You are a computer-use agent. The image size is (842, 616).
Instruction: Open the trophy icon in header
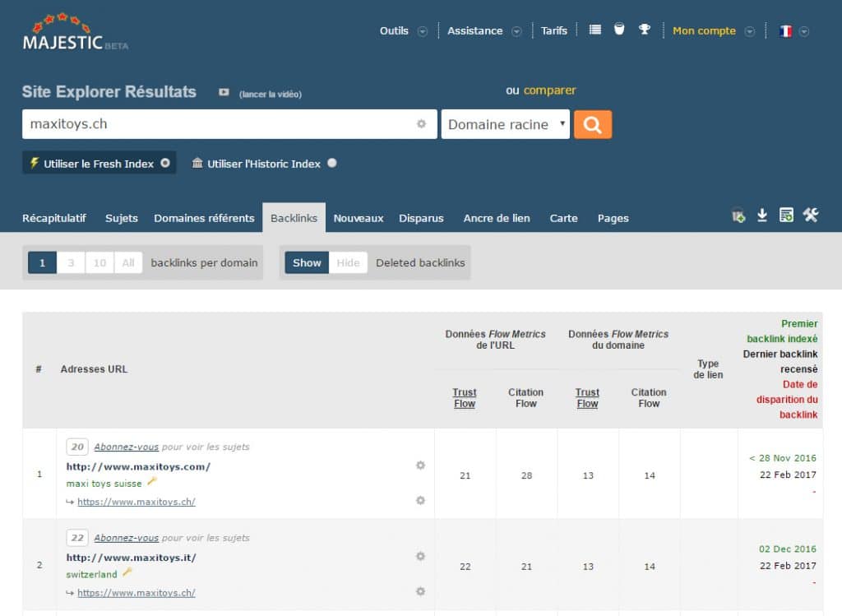click(645, 30)
